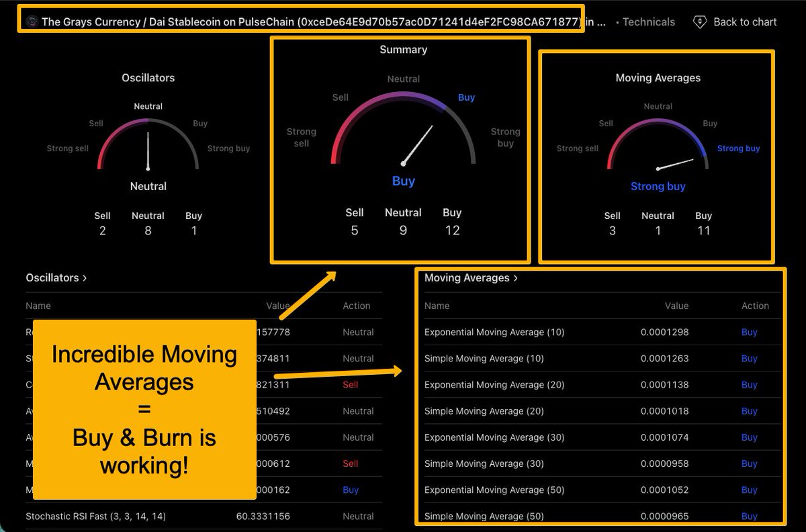The height and width of the screenshot is (532, 806).
Task: Click the blue Buy result under Summary gauge
Action: coord(403,181)
